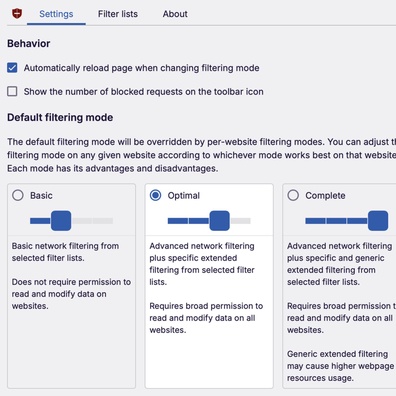Select the Basic filtering mode radio button

(18, 195)
